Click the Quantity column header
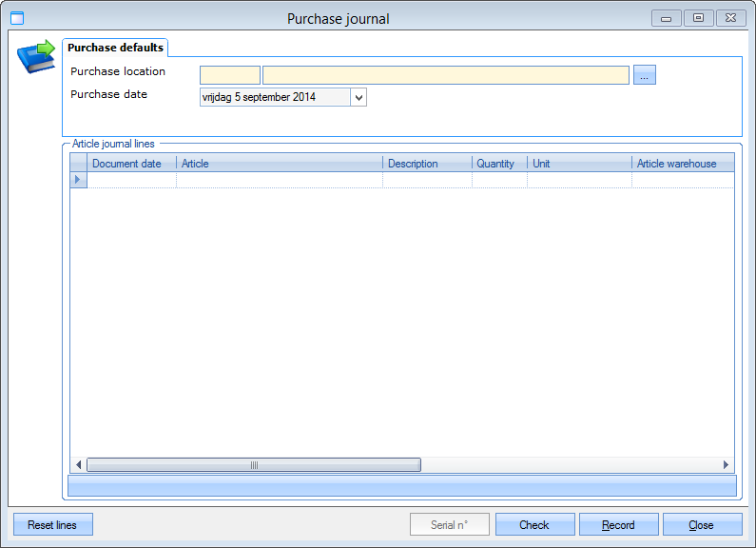Image resolution: width=756 pixels, height=548 pixels. (x=499, y=164)
